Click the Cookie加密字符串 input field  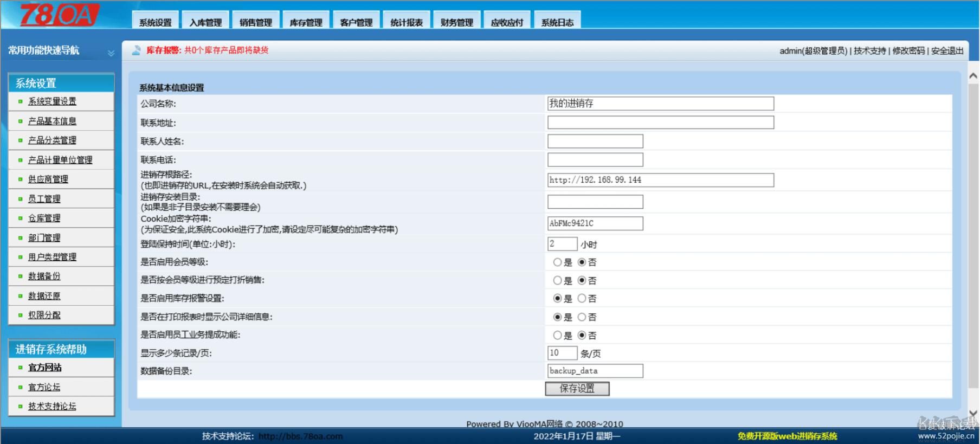tap(595, 223)
